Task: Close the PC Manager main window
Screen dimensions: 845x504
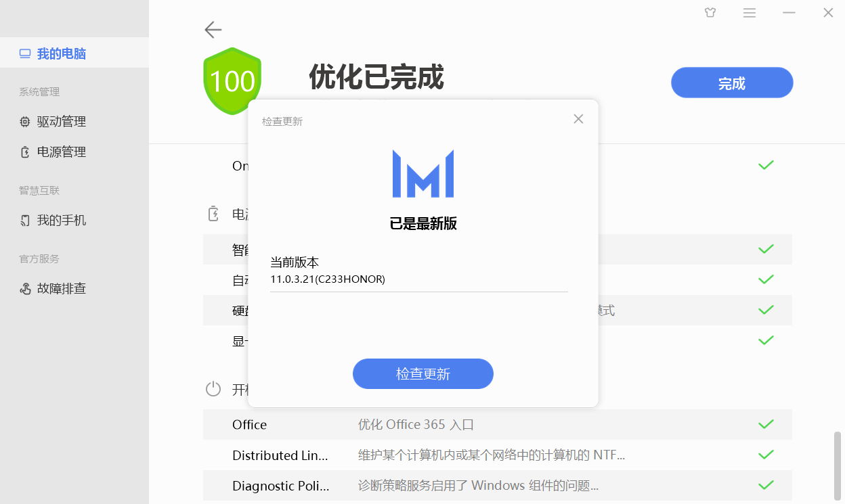Action: [828, 12]
